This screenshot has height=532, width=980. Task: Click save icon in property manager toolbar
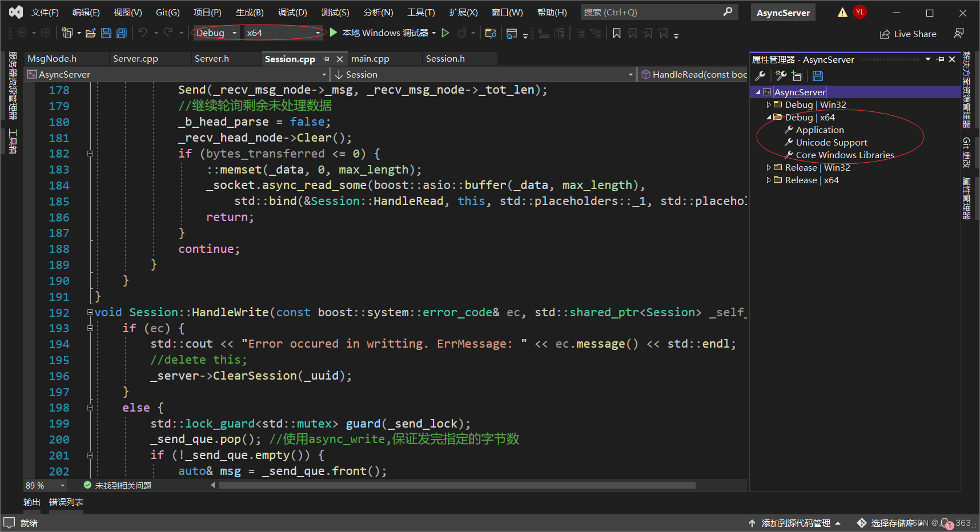[x=818, y=76]
